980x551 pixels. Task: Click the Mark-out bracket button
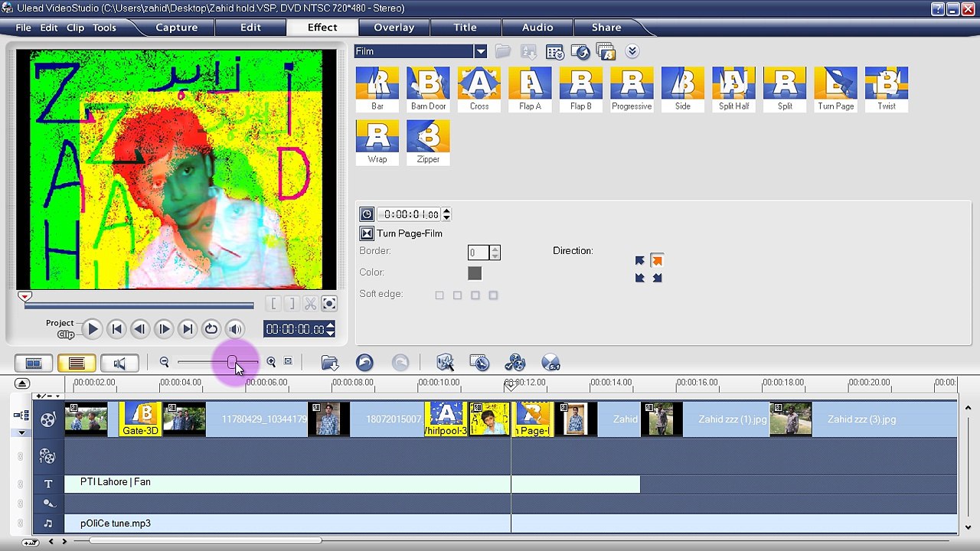(x=292, y=304)
